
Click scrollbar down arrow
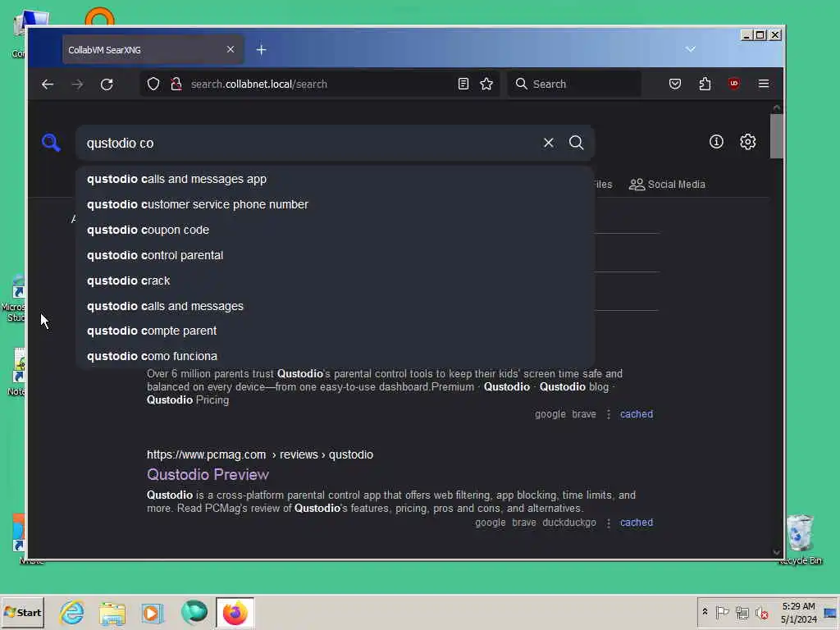pyautogui.click(x=777, y=552)
